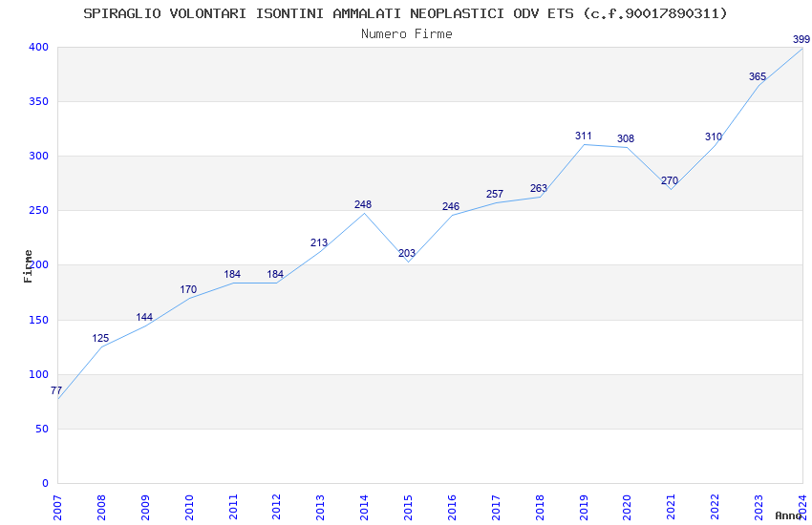Click the data label 77 for 2007

click(56, 391)
